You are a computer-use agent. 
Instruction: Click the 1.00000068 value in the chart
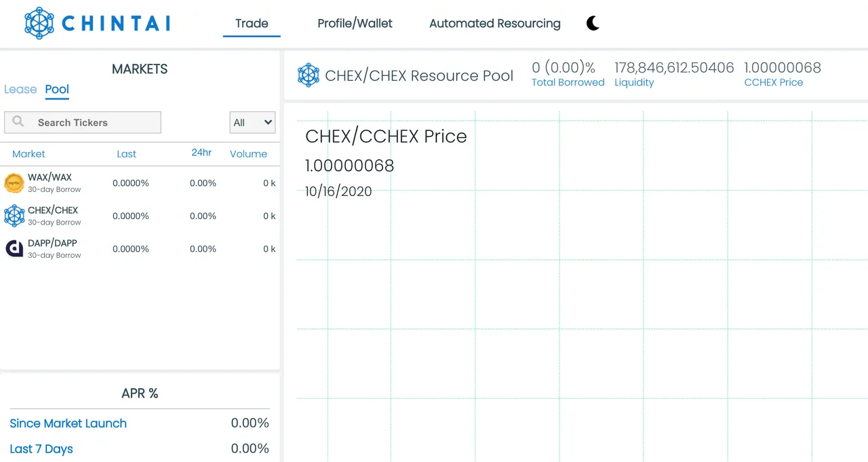[x=349, y=166]
